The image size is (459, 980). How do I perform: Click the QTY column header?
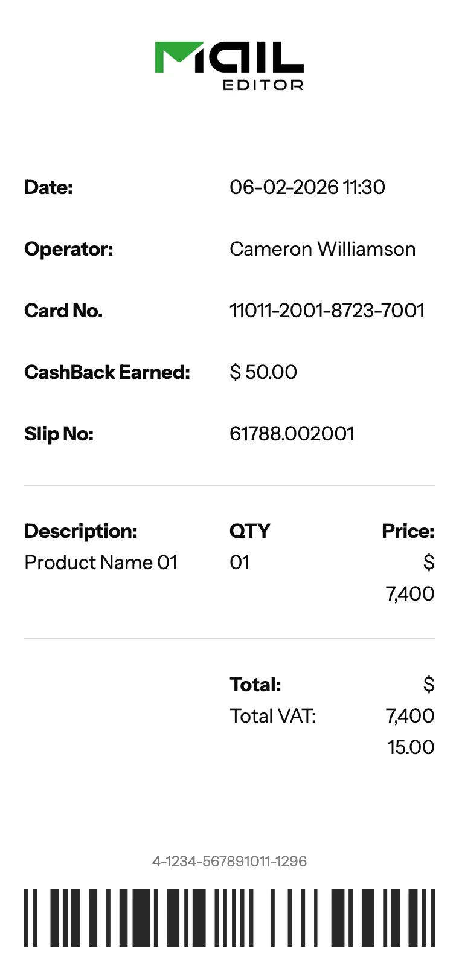250,531
